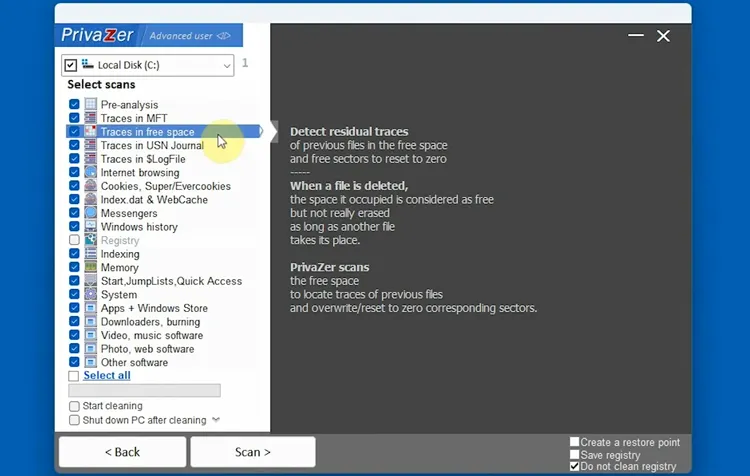The width and height of the screenshot is (750, 476).
Task: Click the Scan > button
Action: [x=253, y=452]
